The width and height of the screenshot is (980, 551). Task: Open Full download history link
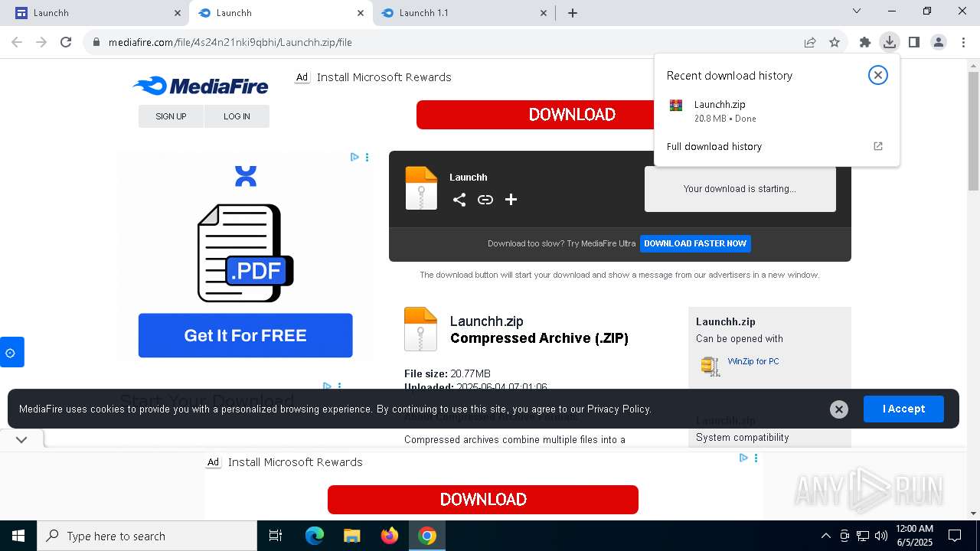pos(714,146)
